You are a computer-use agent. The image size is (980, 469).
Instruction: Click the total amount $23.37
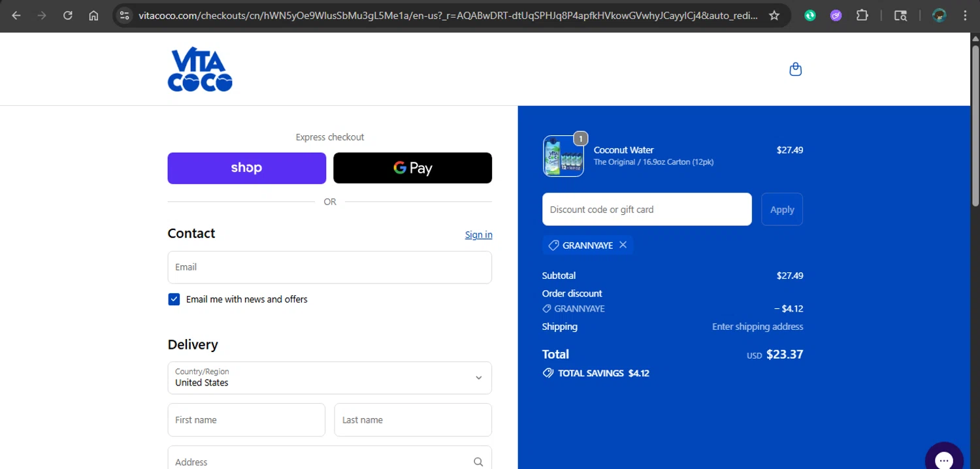coord(785,354)
